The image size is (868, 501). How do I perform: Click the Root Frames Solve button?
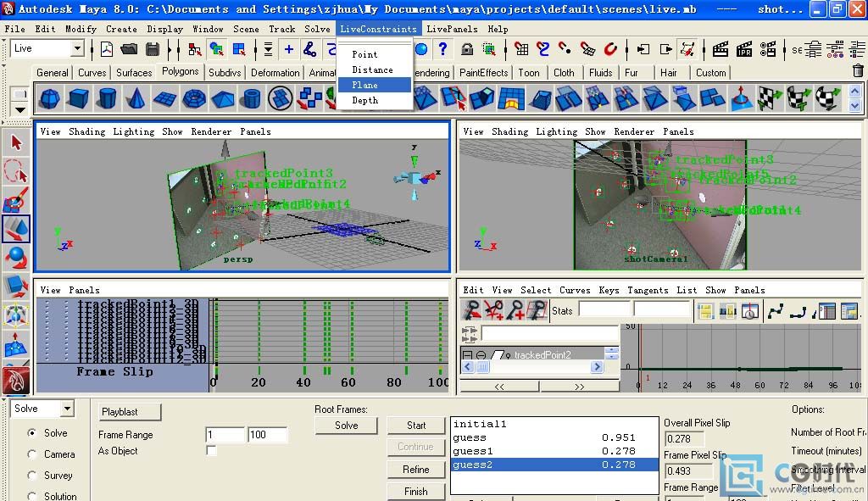click(346, 426)
